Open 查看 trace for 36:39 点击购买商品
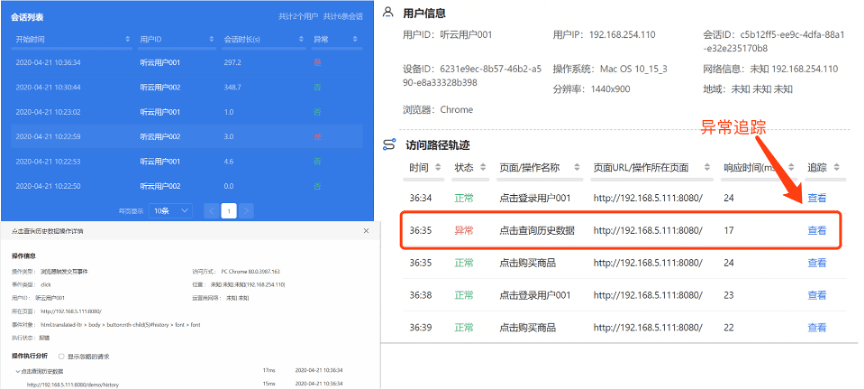 pos(817,328)
